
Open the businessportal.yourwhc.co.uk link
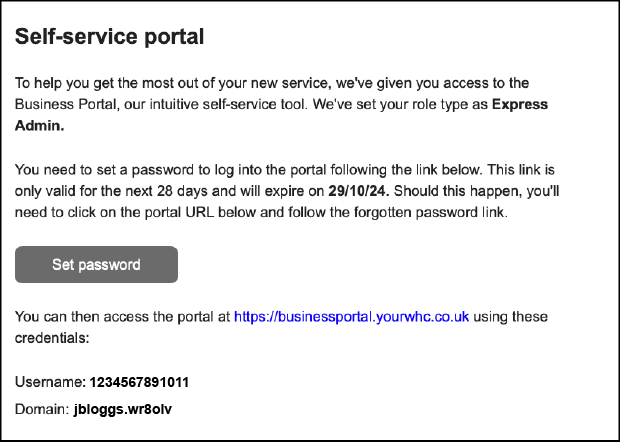coord(352,317)
